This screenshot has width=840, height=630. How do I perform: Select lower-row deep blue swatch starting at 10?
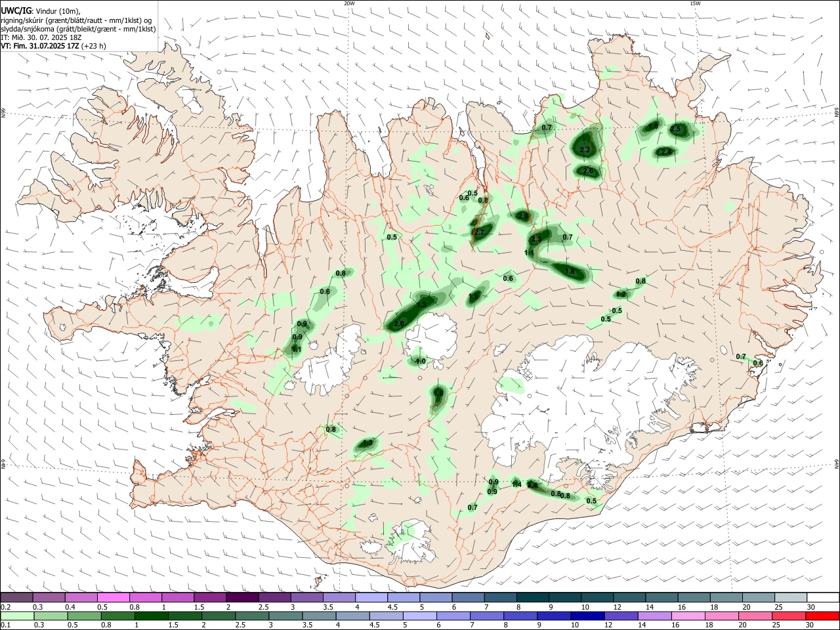coord(587,616)
